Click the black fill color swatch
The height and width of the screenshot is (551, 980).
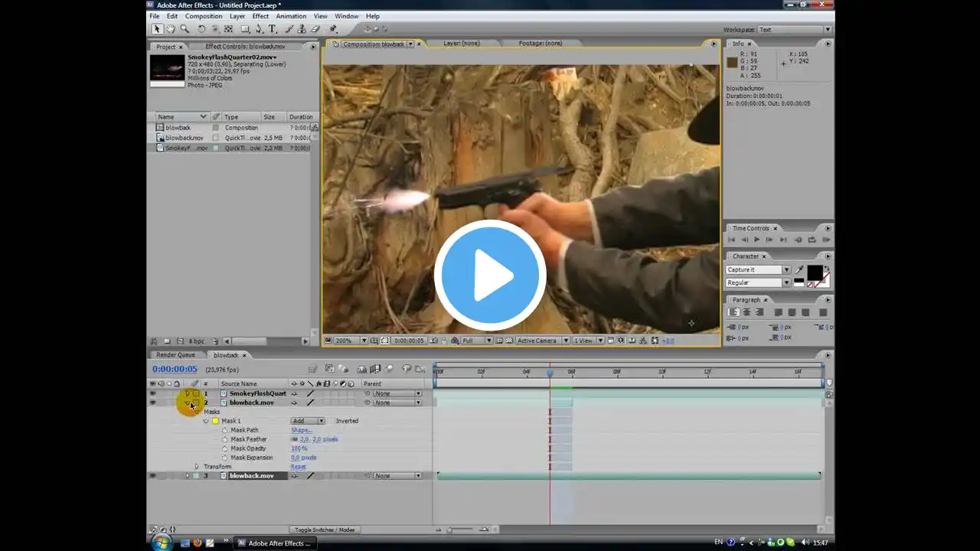pyautogui.click(x=815, y=273)
